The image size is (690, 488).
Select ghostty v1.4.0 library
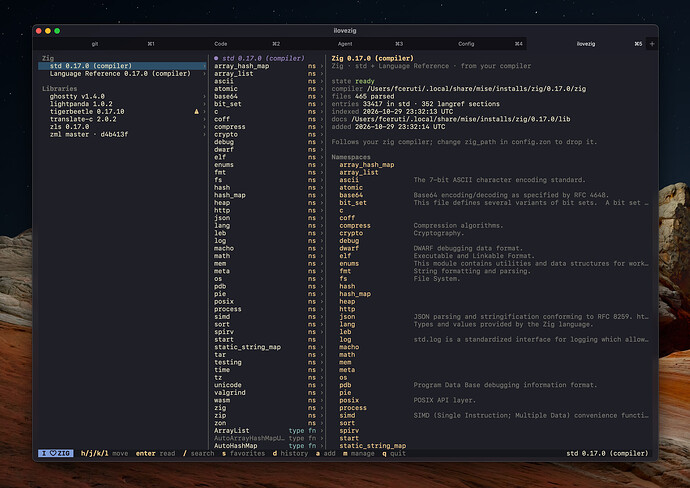point(77,96)
